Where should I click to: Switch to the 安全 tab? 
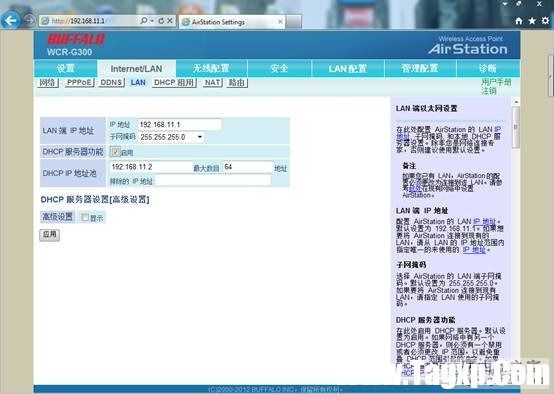point(279,68)
